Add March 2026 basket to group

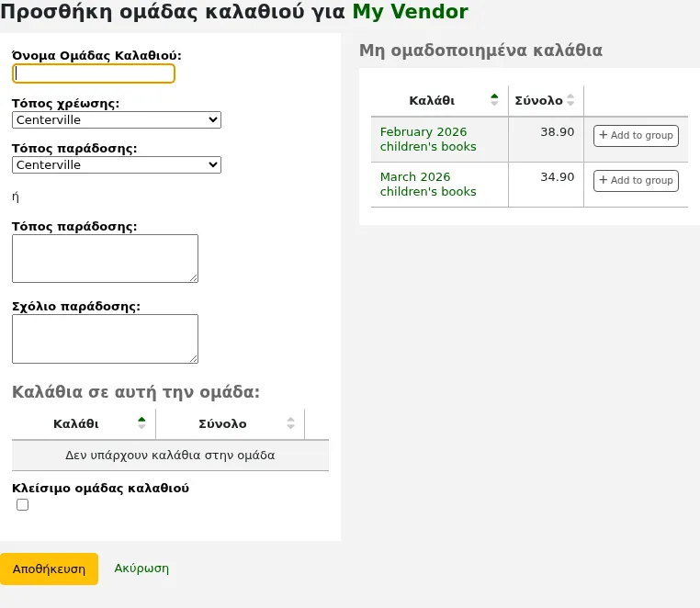click(636, 180)
